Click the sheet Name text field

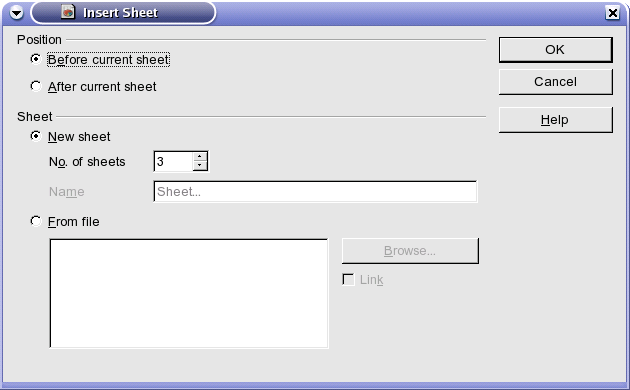click(x=315, y=192)
